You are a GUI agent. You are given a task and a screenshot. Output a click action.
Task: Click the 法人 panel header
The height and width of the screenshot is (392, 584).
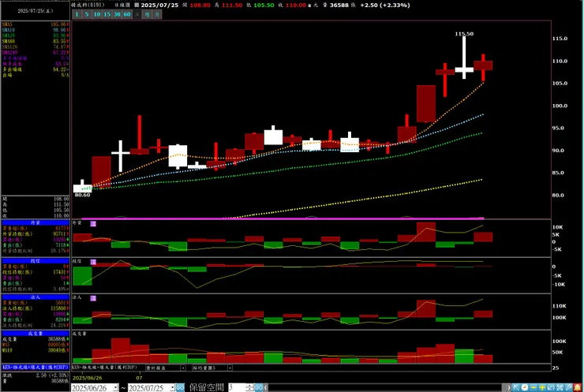pos(36,297)
